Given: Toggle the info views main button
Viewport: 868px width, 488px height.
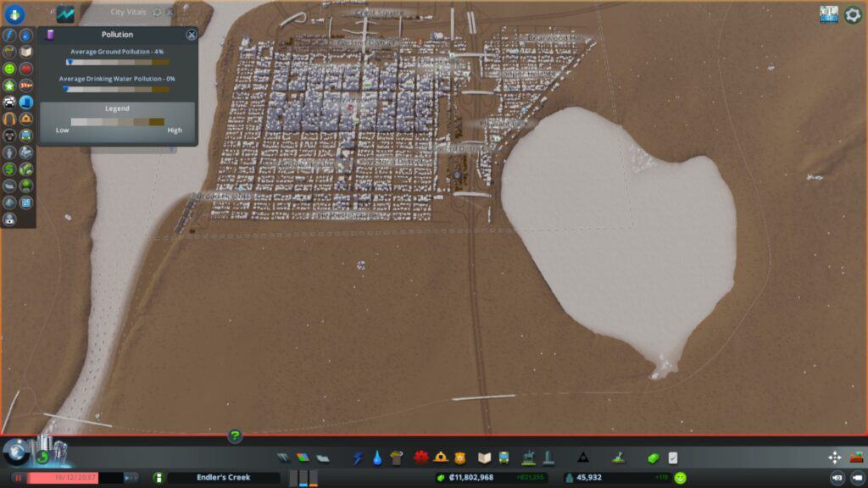Looking at the screenshot, I should (14, 14).
